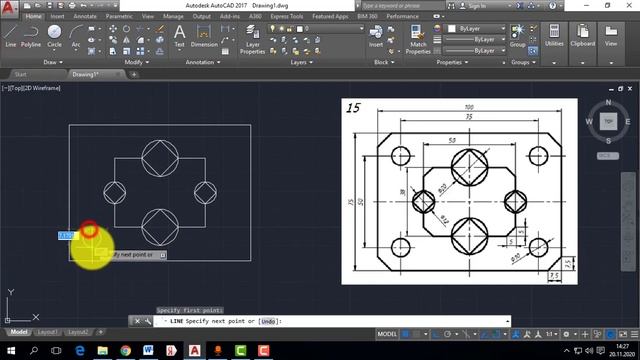Click the Match Properties tool
The height and width of the screenshot is (360, 640).
click(x=418, y=40)
